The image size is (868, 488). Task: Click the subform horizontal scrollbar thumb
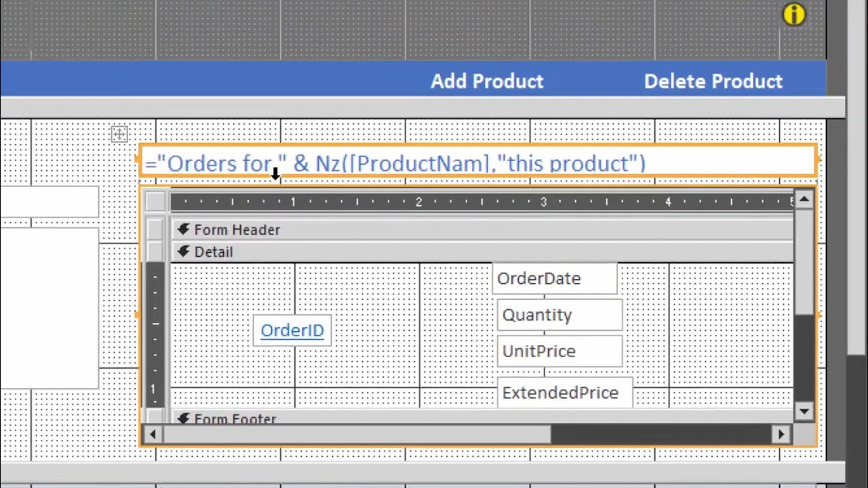357,434
